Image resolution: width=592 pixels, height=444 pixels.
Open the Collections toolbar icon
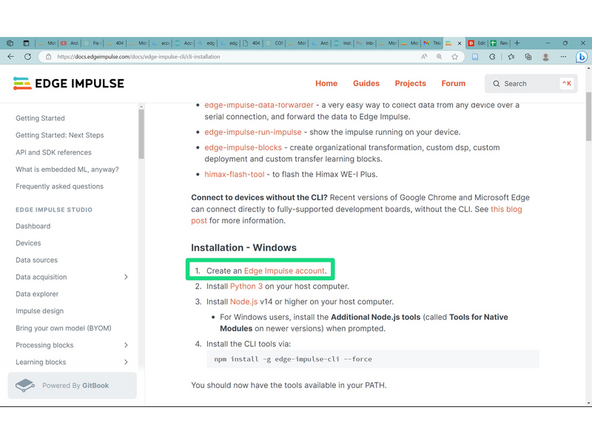tap(528, 57)
